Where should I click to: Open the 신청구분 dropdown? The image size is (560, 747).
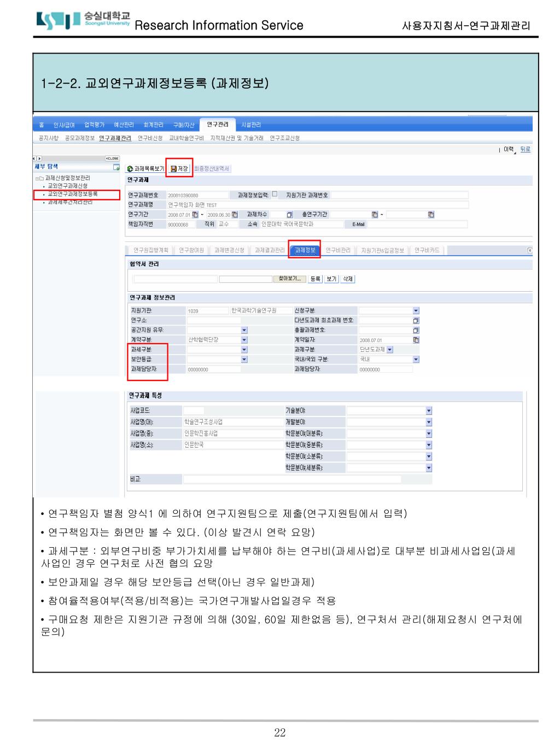(416, 310)
